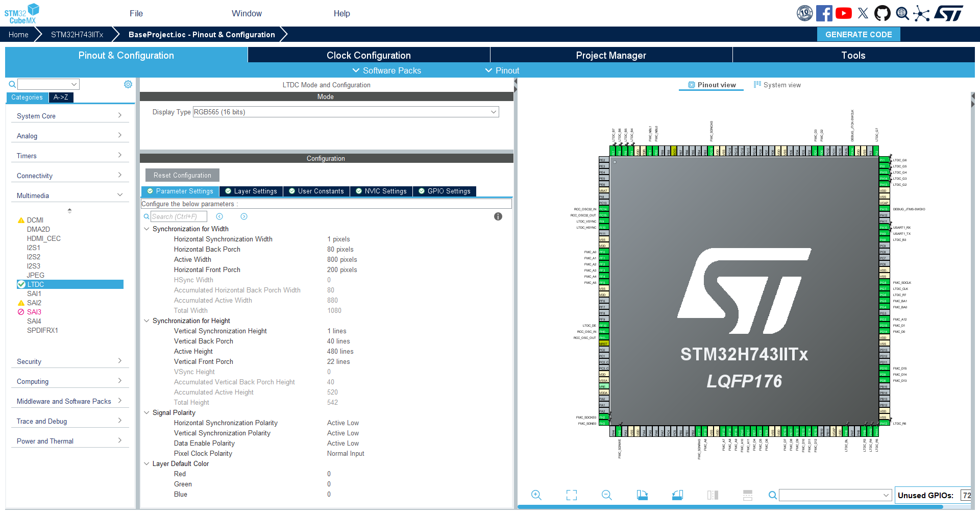Rotate the chip counter-clockwise

(677, 495)
